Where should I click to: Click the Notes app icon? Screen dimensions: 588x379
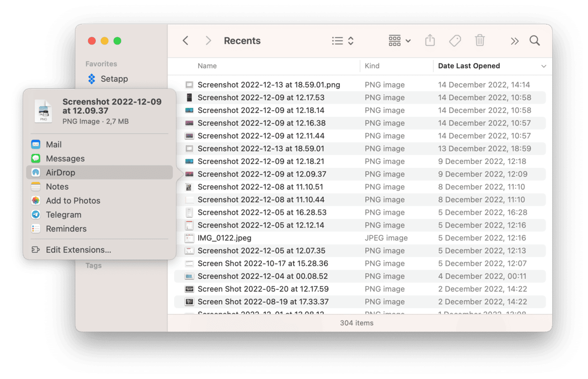coord(36,186)
